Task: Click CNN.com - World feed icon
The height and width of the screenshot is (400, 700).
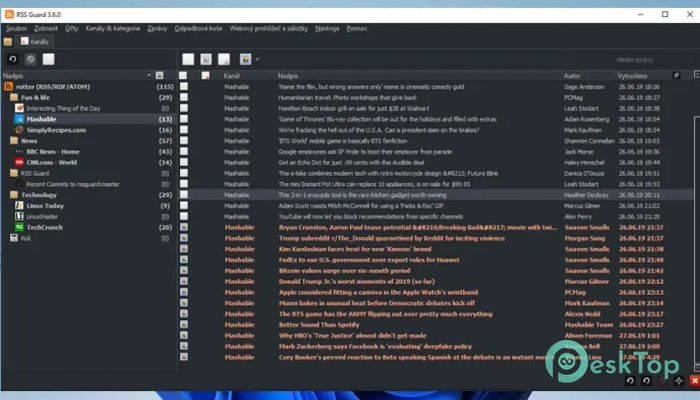Action: pyautogui.click(x=19, y=162)
